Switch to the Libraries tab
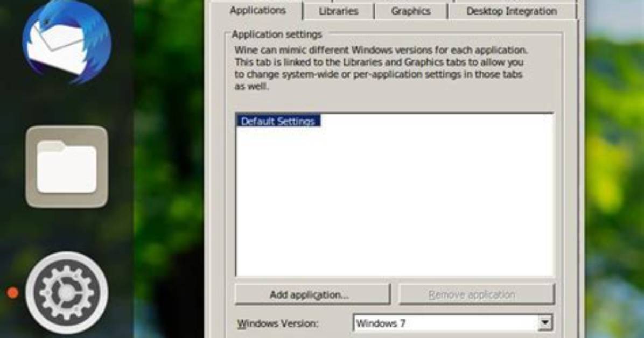Image resolution: width=644 pixels, height=338 pixels. point(339,11)
